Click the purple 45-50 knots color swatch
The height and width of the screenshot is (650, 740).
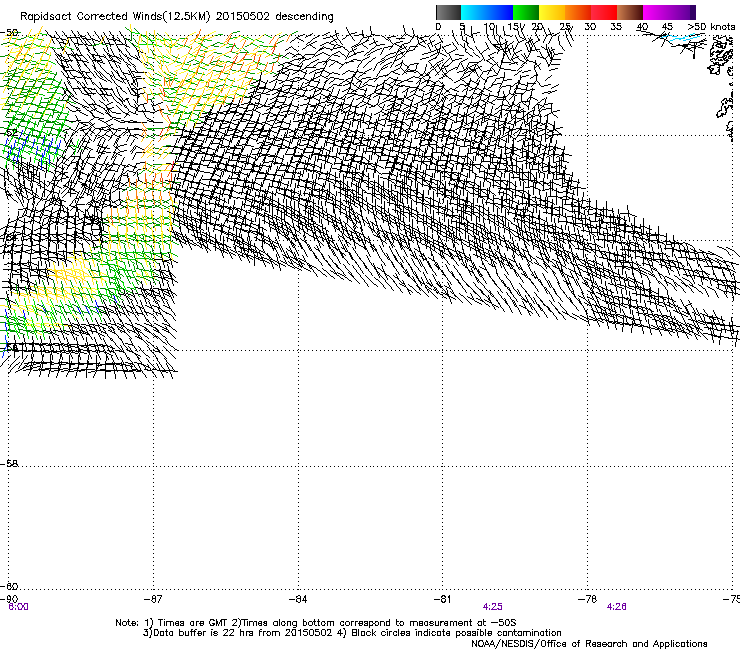click(x=682, y=12)
